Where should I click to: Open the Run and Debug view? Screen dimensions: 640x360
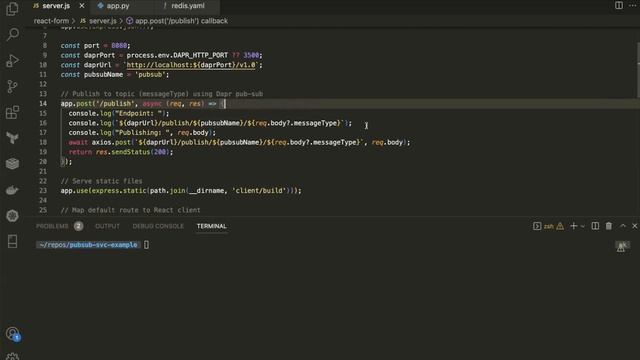[12, 60]
